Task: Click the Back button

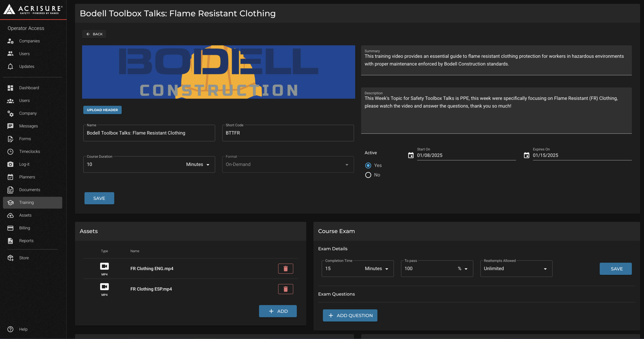Action: (94, 34)
